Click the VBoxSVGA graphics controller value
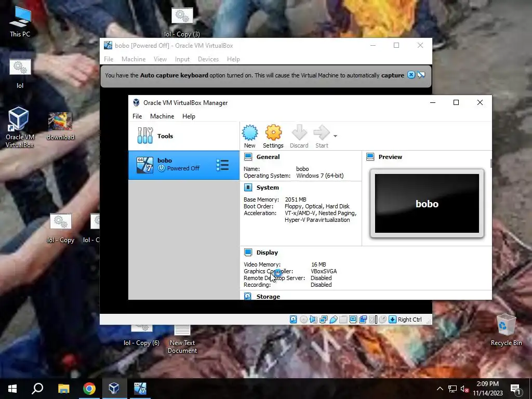The image size is (532, 399). click(x=324, y=271)
